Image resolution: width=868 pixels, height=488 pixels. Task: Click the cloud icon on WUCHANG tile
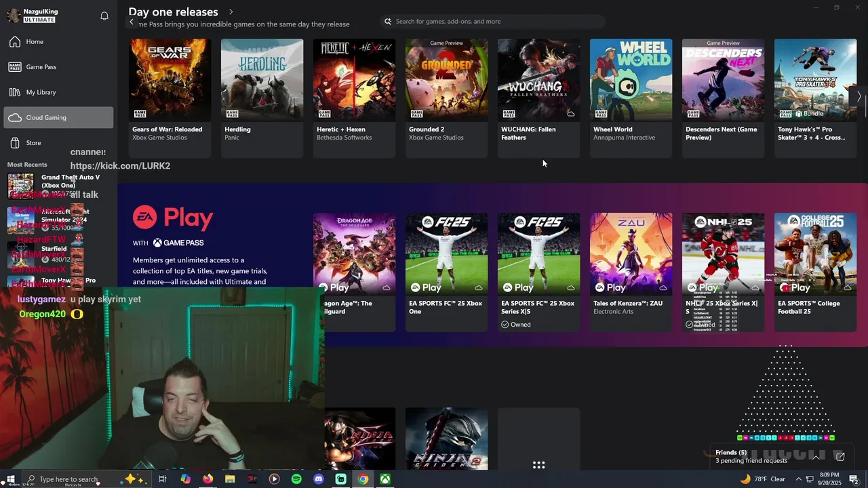pos(571,114)
